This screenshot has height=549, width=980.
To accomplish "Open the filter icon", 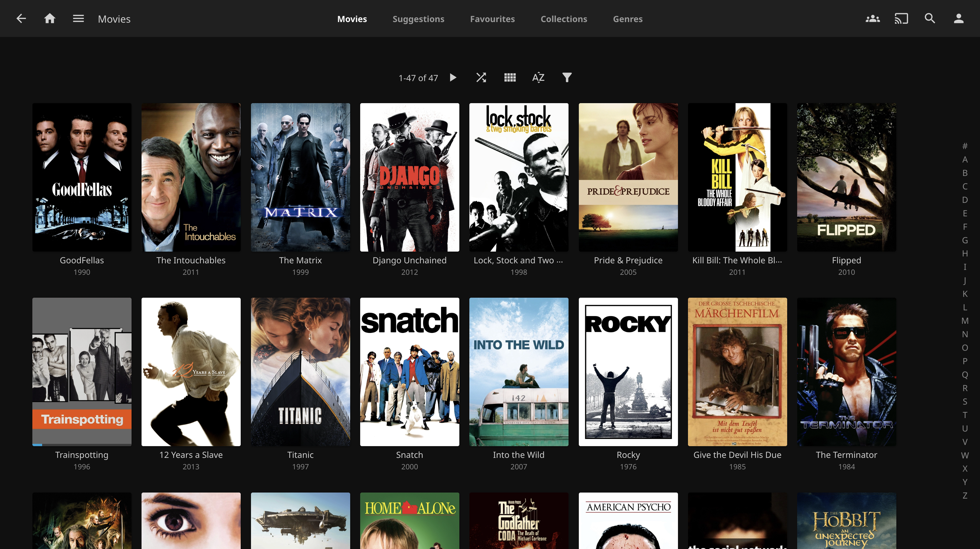I will [x=567, y=77].
